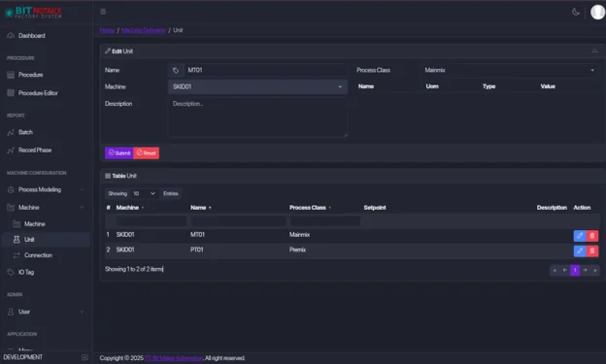Click the Mainmix cell in row 1
This screenshot has width=606, height=364.
(x=299, y=235)
